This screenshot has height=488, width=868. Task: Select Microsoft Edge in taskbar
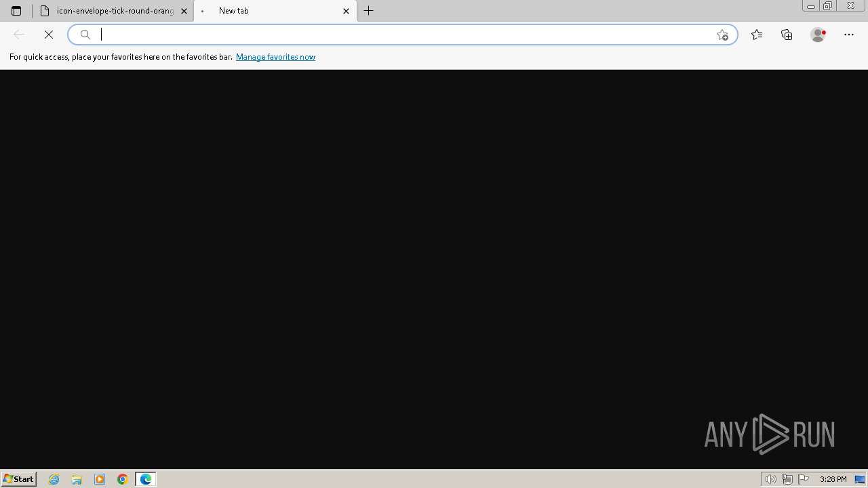[146, 479]
